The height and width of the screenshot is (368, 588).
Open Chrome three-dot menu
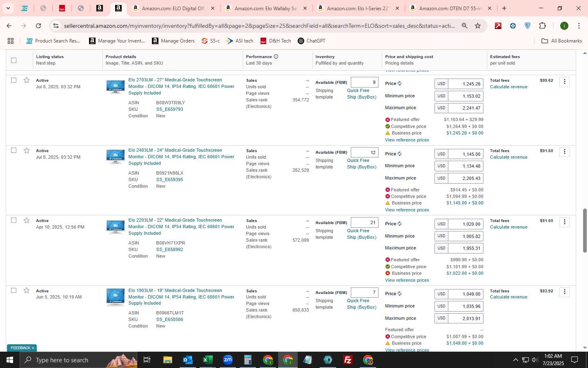click(x=579, y=26)
